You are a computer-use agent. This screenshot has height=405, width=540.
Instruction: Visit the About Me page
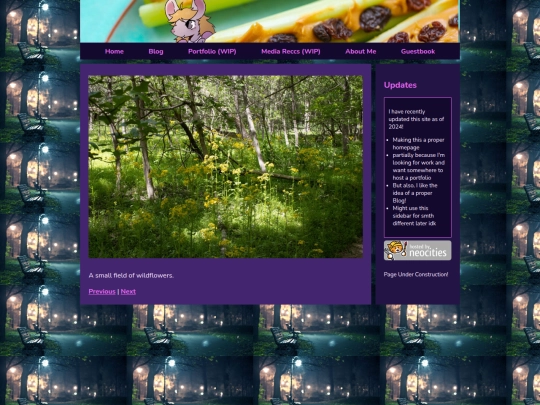click(x=360, y=51)
